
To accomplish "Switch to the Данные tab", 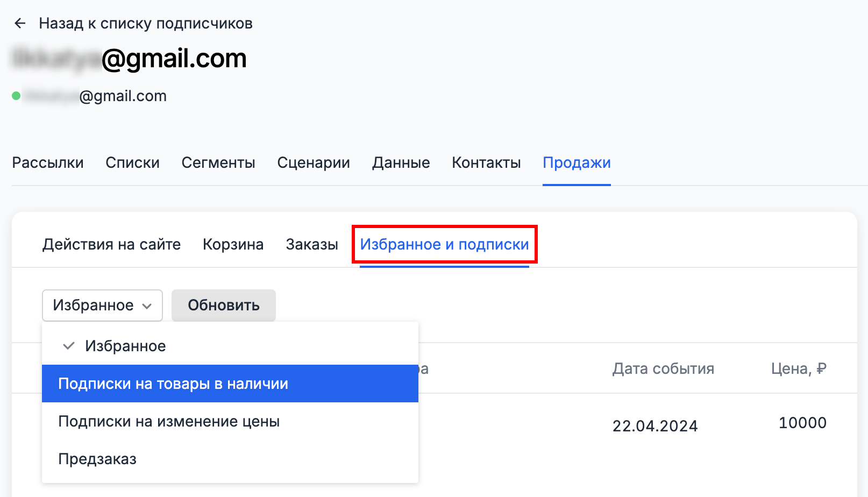I will click(401, 162).
